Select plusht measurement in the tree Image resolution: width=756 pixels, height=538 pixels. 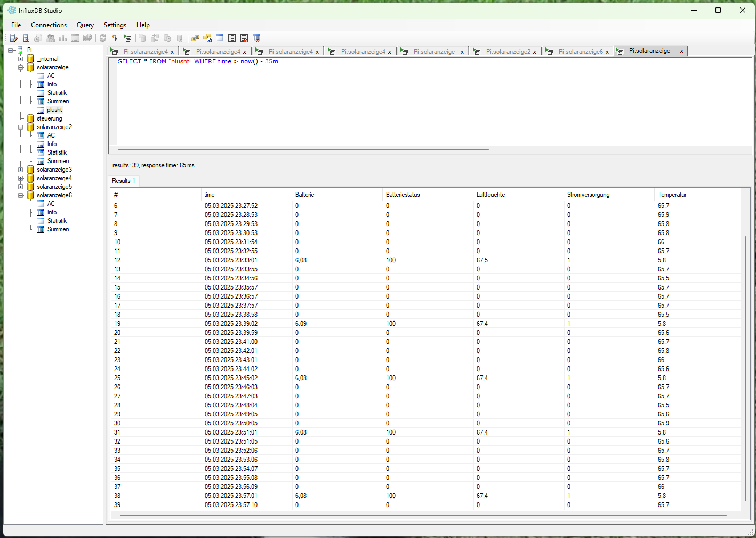coord(54,110)
